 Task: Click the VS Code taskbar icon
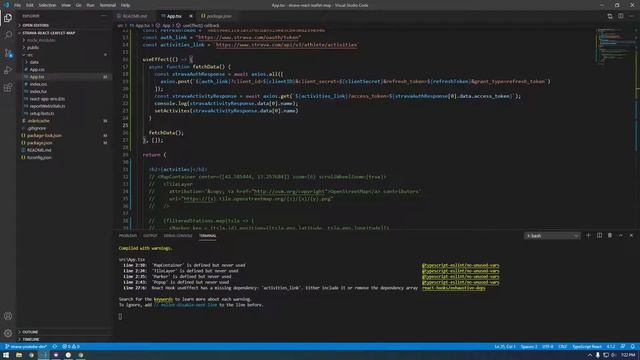pyautogui.click(x=43, y=355)
